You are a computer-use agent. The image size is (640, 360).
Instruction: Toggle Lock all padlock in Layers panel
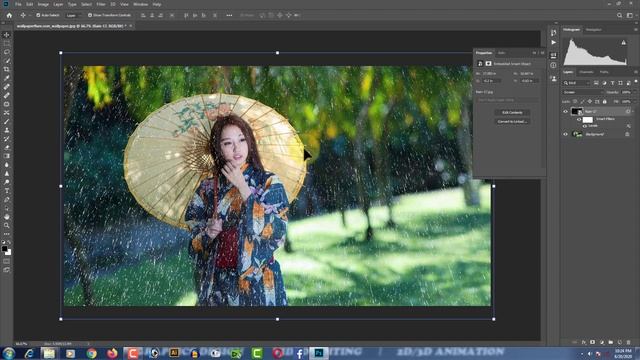pos(604,101)
